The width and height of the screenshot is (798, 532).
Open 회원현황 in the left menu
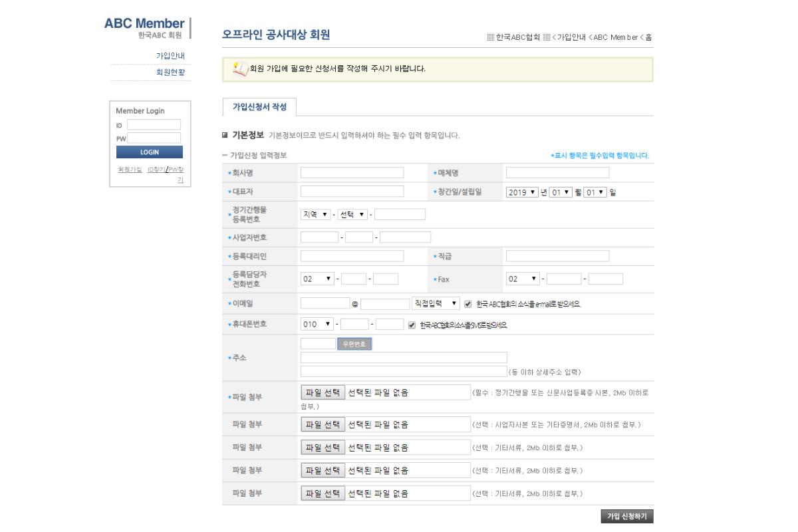click(x=170, y=72)
